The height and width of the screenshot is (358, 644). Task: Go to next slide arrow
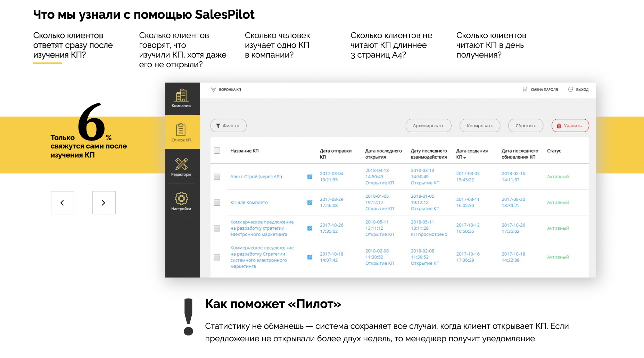pos(104,203)
